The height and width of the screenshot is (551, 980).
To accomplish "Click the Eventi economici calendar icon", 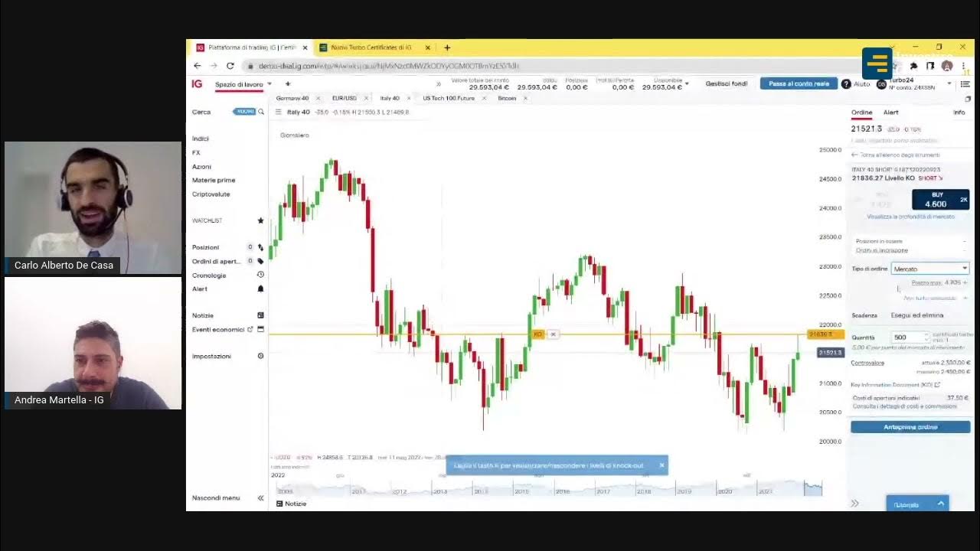I will pyautogui.click(x=260, y=329).
